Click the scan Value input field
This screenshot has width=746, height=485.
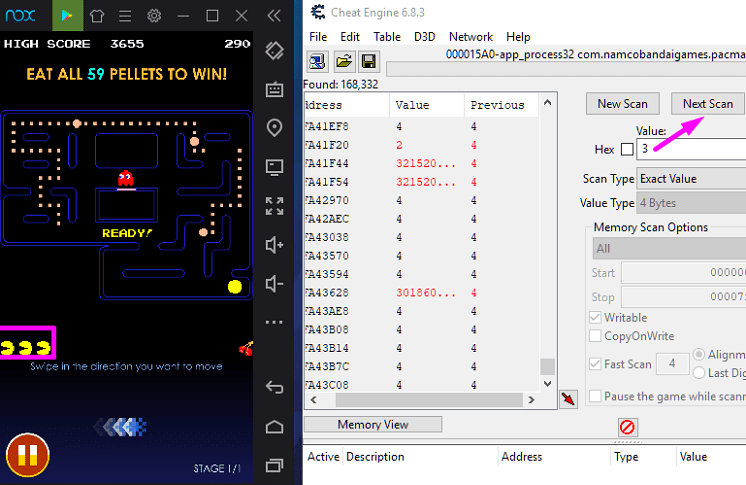coord(691,149)
